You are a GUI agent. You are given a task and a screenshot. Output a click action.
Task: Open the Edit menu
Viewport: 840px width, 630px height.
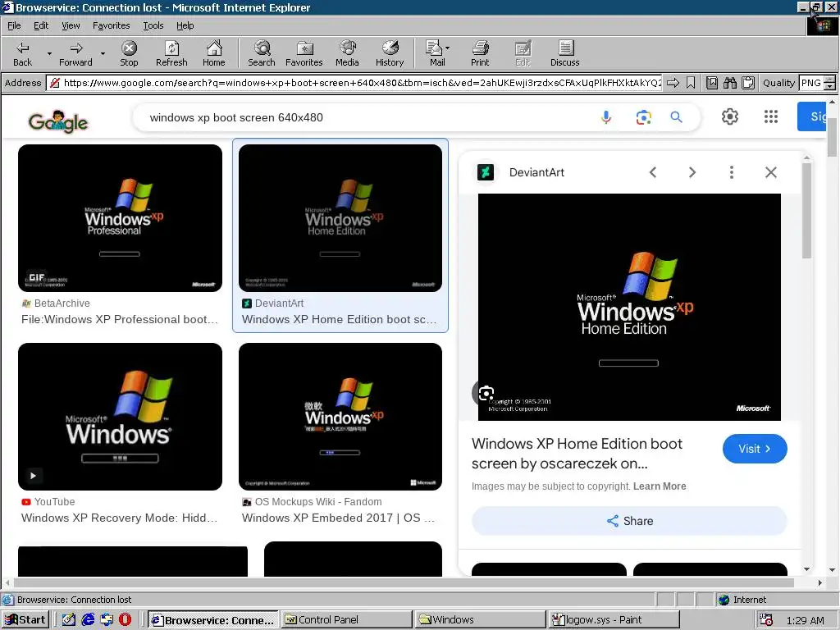tap(41, 25)
